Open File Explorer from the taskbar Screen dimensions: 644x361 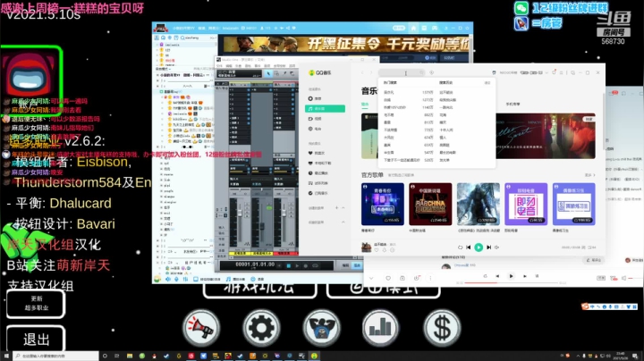point(130,356)
